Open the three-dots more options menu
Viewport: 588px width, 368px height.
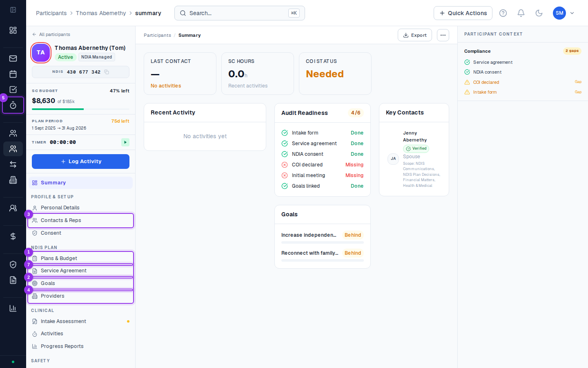[443, 35]
